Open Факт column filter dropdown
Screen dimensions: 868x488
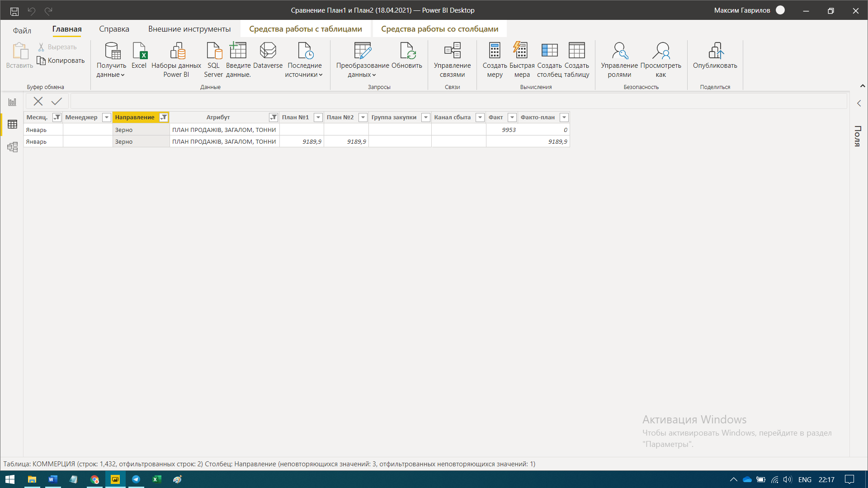(x=512, y=117)
